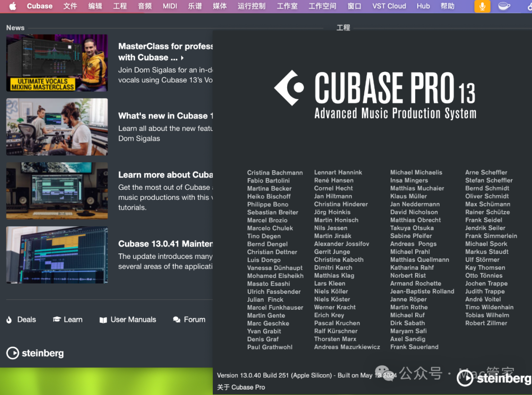
Task: Click the User Manuals book icon
Action: coord(103,320)
